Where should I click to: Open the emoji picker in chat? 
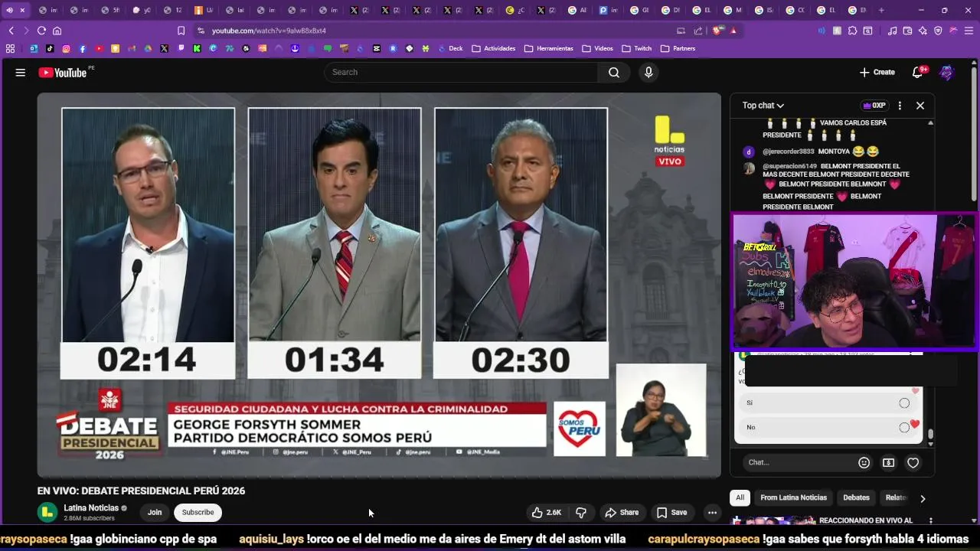(864, 462)
